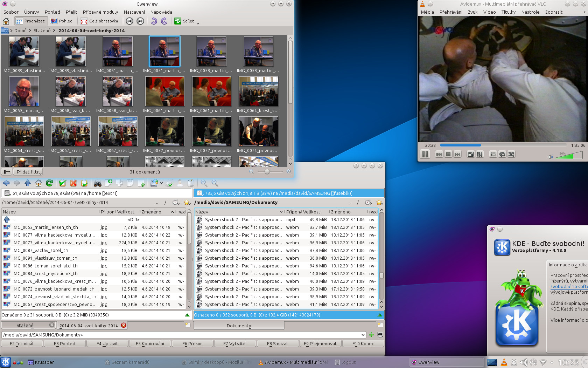This screenshot has width=588, height=368.
Task: Rotate image right in Gwenview
Action: click(164, 21)
